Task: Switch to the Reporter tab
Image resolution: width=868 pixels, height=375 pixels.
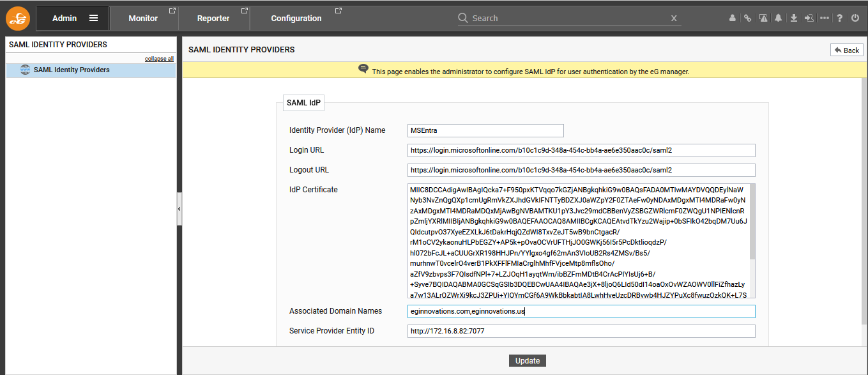Action: coord(213,19)
